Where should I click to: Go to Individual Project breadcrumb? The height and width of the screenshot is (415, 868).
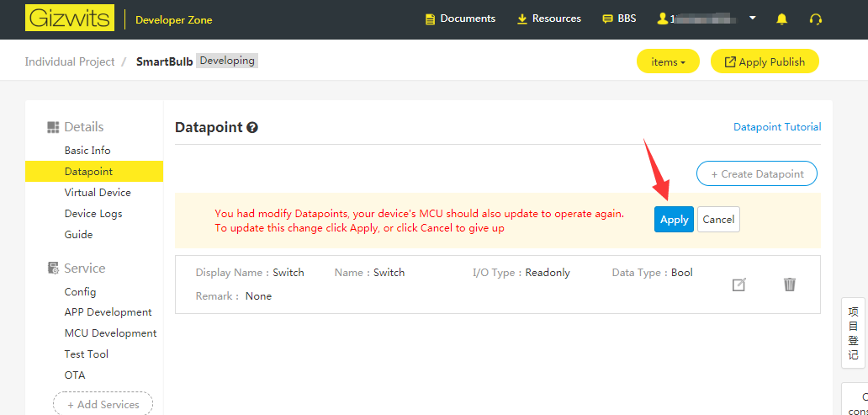coord(70,61)
